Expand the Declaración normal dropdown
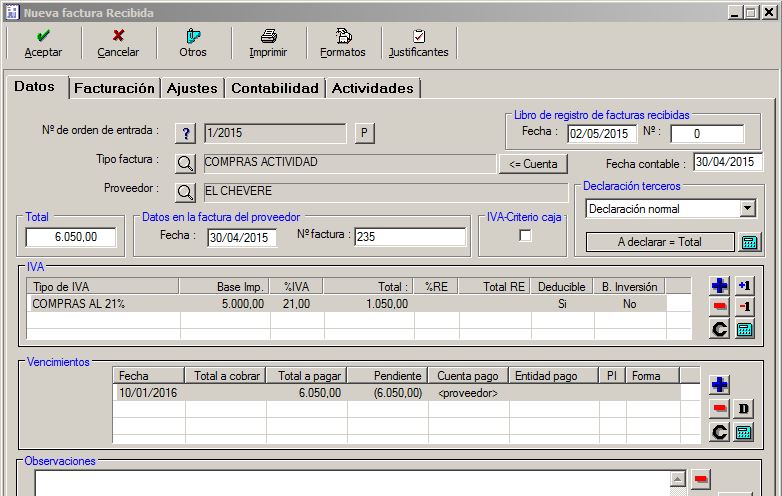The image size is (782, 496). (x=747, y=208)
